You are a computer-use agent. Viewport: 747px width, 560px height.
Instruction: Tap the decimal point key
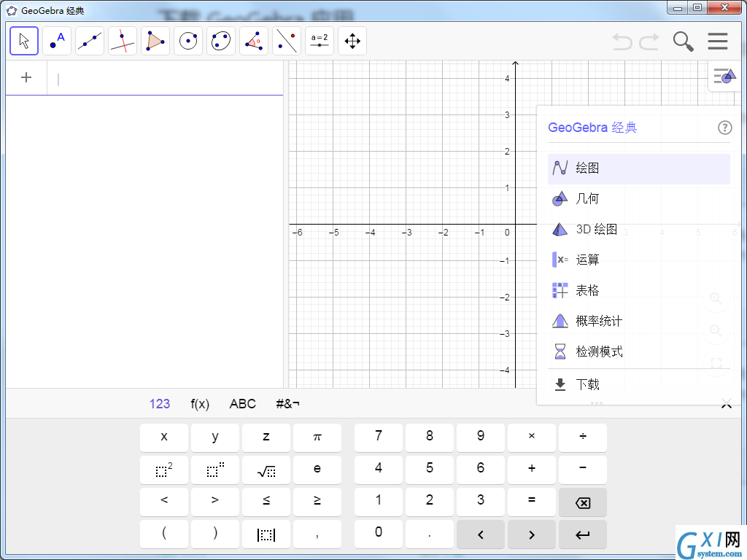click(429, 534)
